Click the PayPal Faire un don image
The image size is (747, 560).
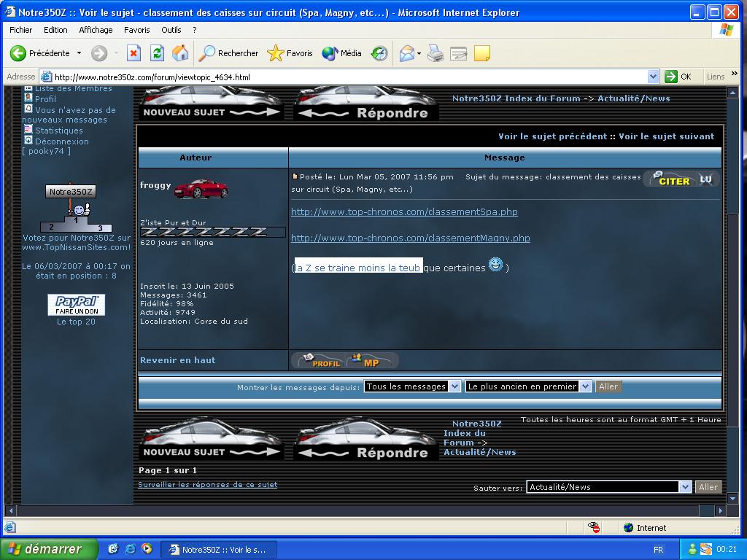(x=77, y=305)
